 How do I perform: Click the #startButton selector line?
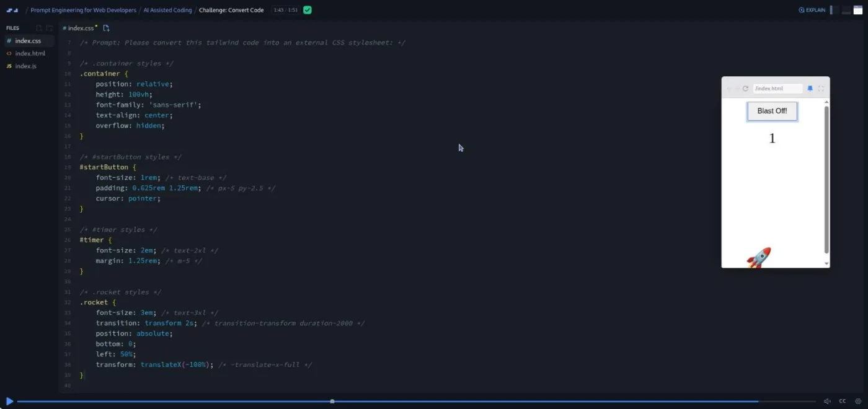(108, 167)
